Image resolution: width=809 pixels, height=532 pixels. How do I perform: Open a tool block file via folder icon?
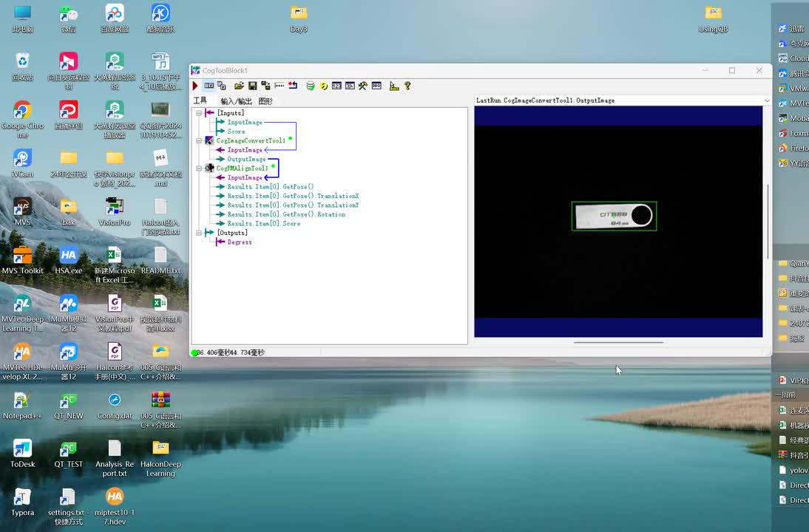click(239, 86)
